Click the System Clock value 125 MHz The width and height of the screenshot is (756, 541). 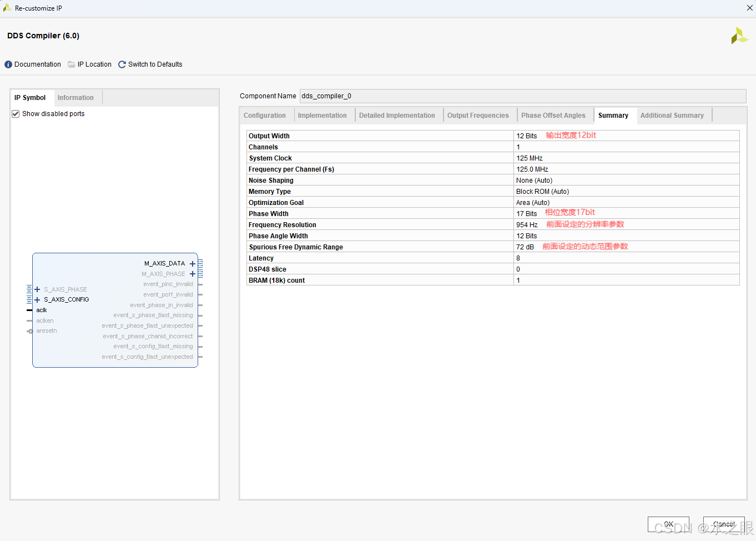point(530,158)
